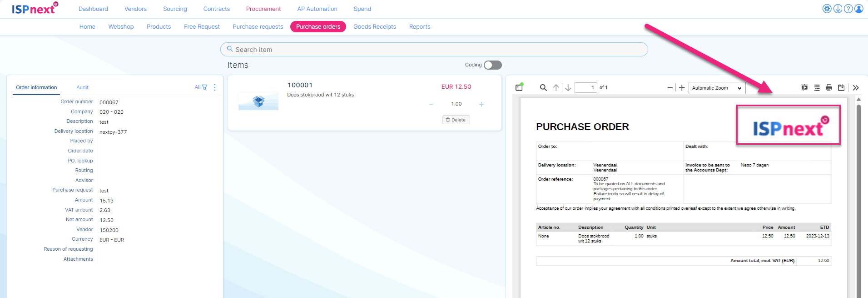Viewport: 868px width, 298px height.
Task: Zoom in on PDF preview
Action: [682, 88]
